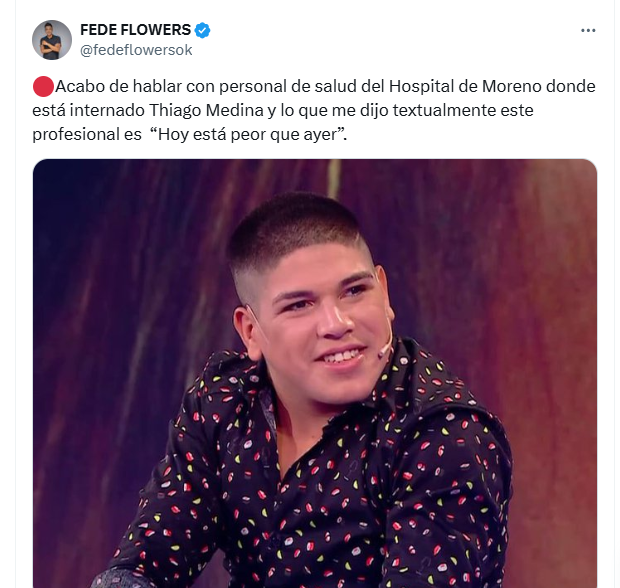Click the word "textualmente" in the tweet
The width and height of the screenshot is (620, 588).
(x=444, y=110)
